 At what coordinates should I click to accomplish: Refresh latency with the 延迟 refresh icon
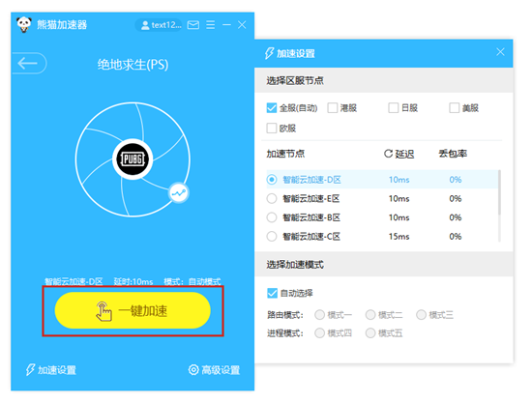pyautogui.click(x=388, y=154)
